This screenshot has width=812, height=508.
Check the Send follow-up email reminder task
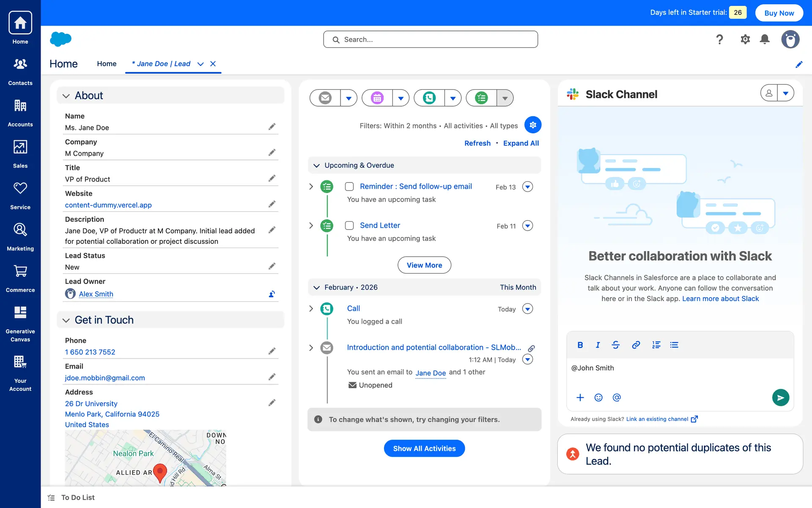click(x=349, y=187)
